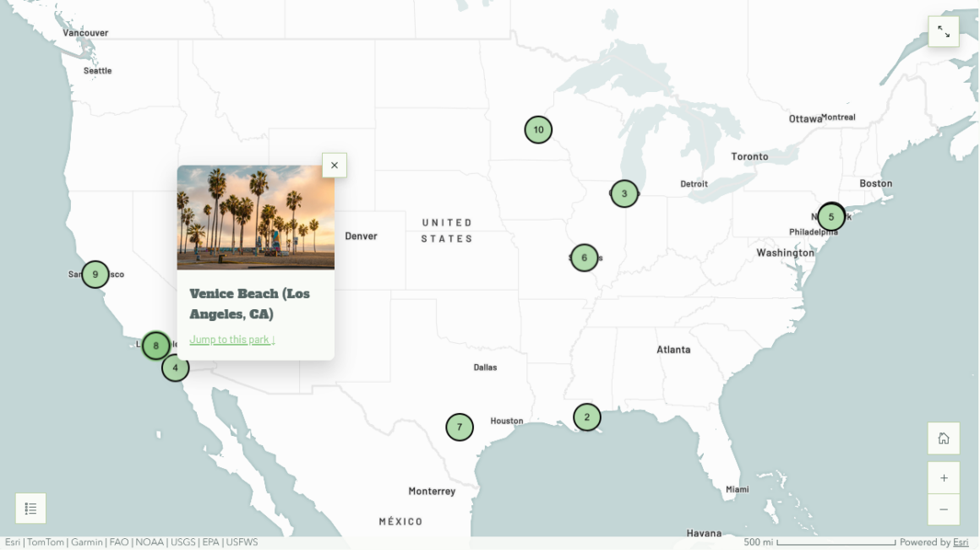
Task: Reset map to home extent
Action: tap(943, 438)
